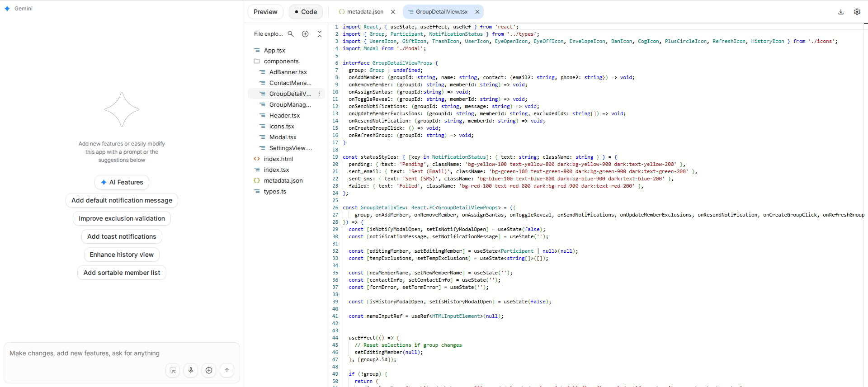Close the GroupDetailView.tsx tab
This screenshot has height=387, width=868.
point(477,12)
